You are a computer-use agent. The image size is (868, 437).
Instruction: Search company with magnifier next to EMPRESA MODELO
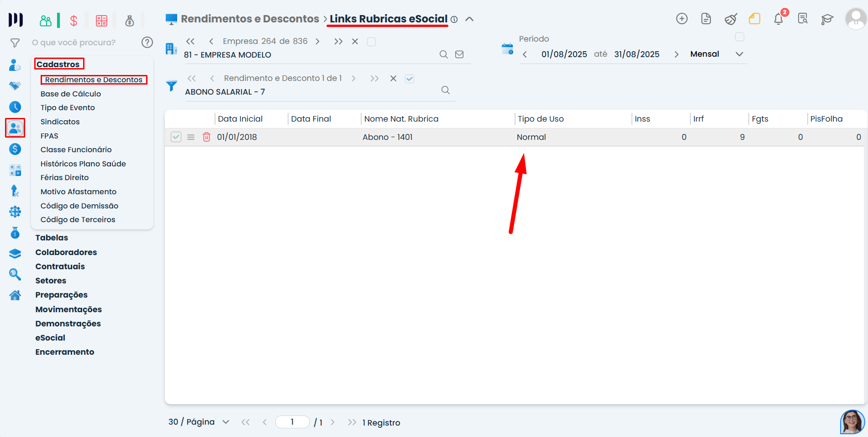pyautogui.click(x=443, y=54)
